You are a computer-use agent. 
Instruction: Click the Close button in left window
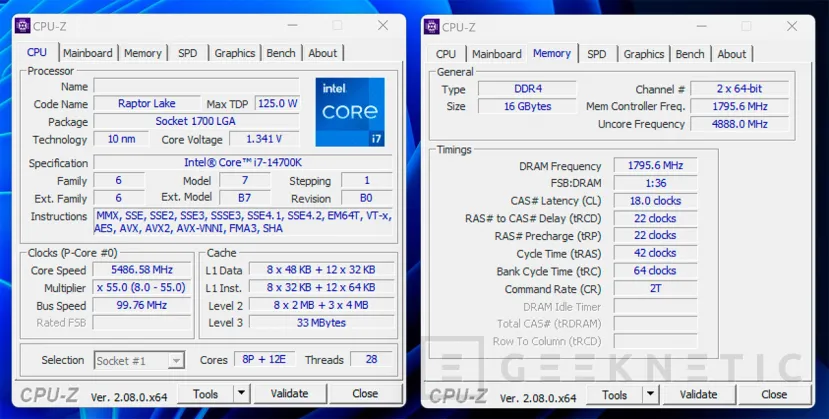click(x=365, y=394)
